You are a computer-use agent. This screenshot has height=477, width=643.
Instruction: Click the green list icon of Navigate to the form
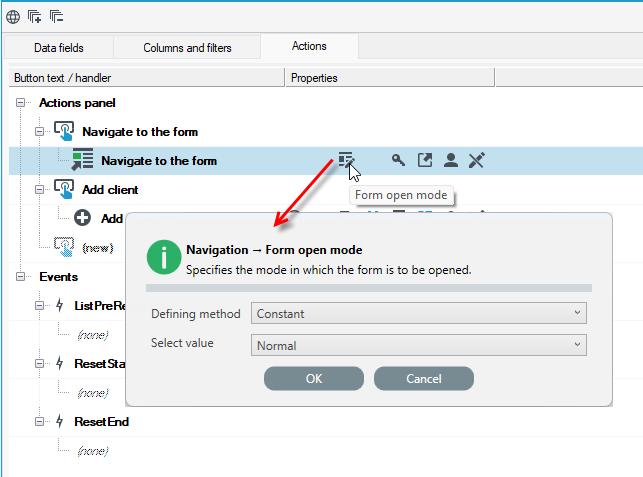point(82,160)
